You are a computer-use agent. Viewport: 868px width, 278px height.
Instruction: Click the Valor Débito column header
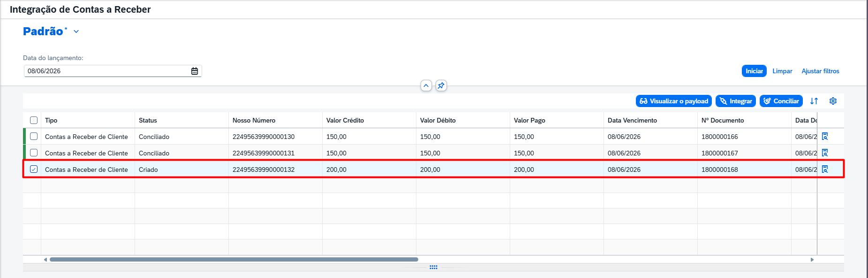463,120
